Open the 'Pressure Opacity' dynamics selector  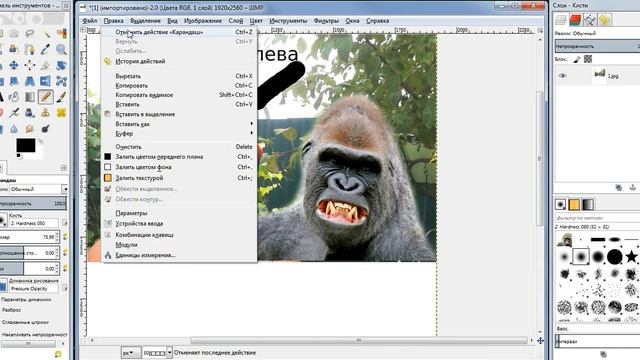33,289
